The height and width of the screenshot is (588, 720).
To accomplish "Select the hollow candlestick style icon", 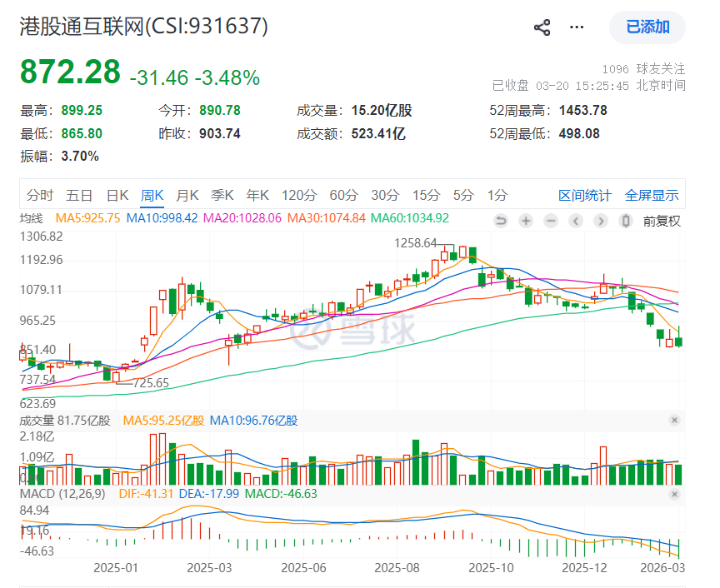I will [625, 221].
